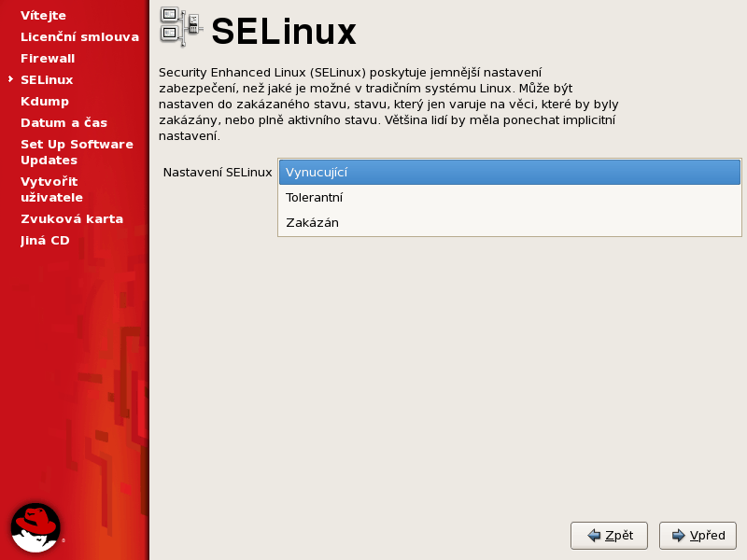Open the Licenční smlouva sidebar step
Image resolution: width=747 pixels, height=560 pixels.
click(79, 36)
